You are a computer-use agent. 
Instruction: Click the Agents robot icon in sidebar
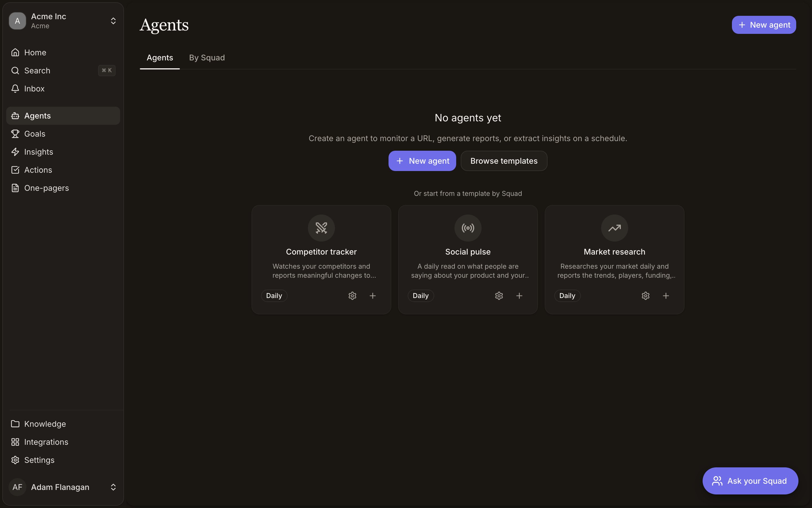(x=15, y=116)
